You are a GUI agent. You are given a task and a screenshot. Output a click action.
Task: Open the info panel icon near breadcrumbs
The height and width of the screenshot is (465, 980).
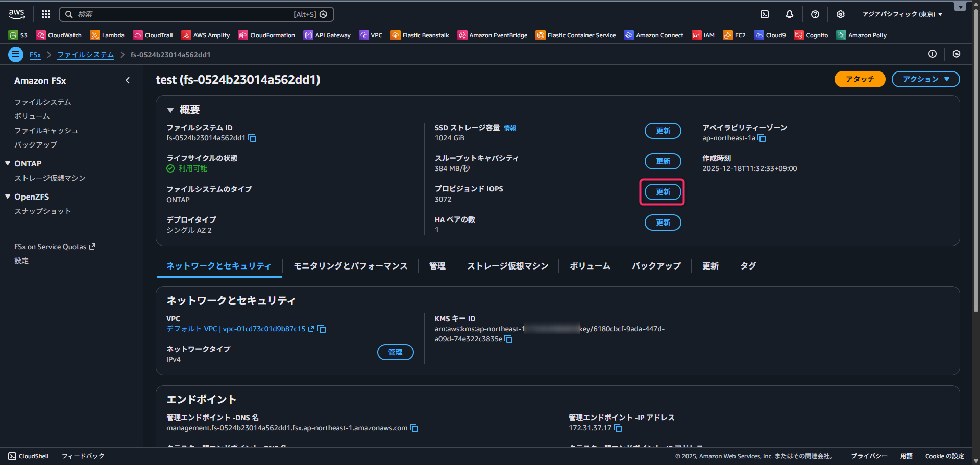tap(933, 54)
